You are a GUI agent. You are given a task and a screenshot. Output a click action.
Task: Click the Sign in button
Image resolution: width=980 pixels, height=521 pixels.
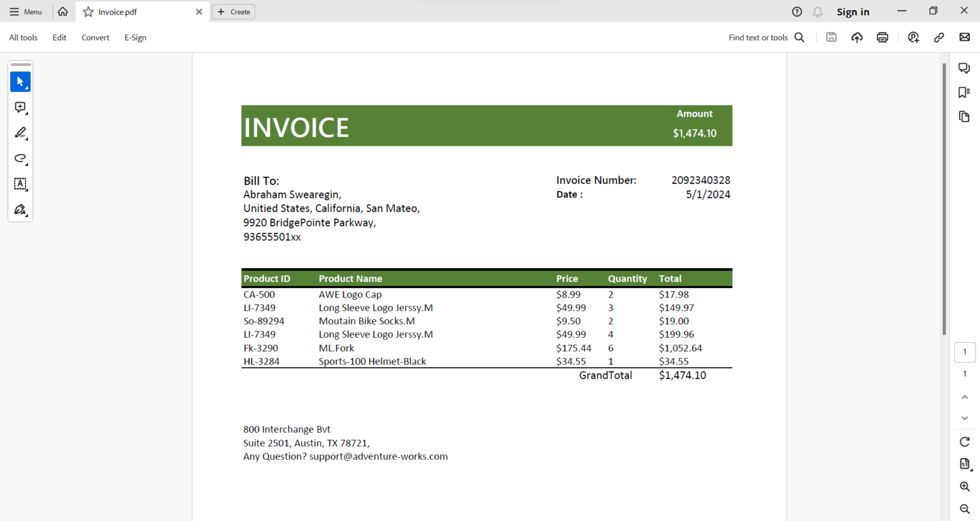(x=853, y=11)
